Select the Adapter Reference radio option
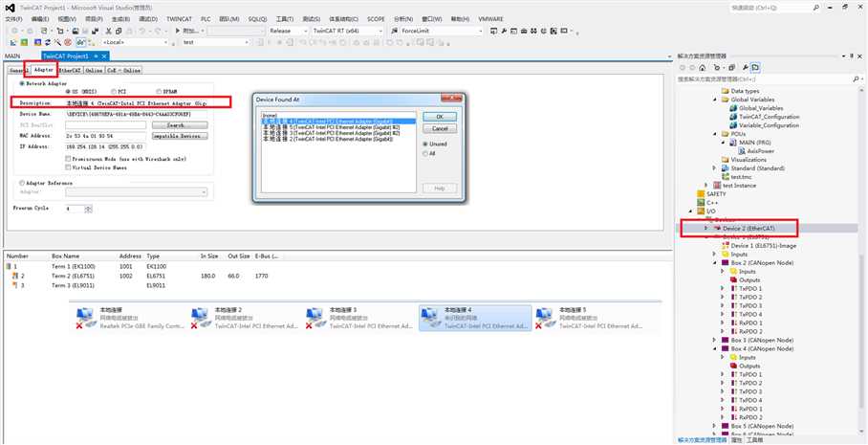The image size is (868, 445). click(x=22, y=183)
